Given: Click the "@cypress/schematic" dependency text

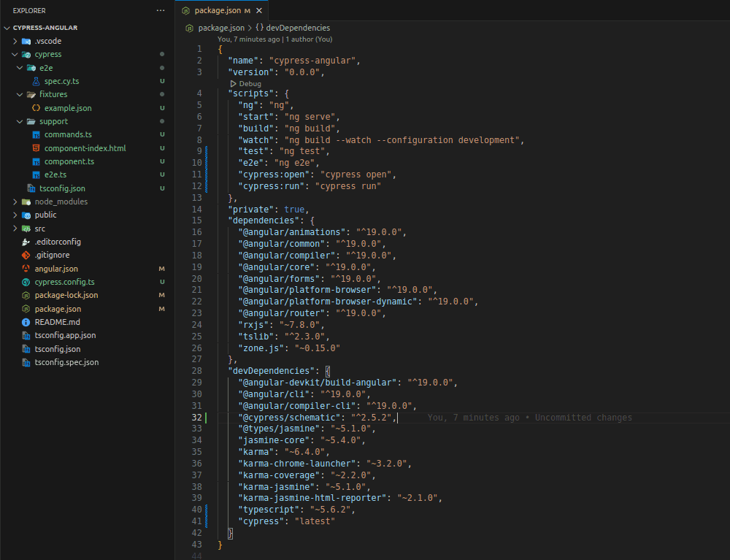Looking at the screenshot, I should [x=289, y=418].
